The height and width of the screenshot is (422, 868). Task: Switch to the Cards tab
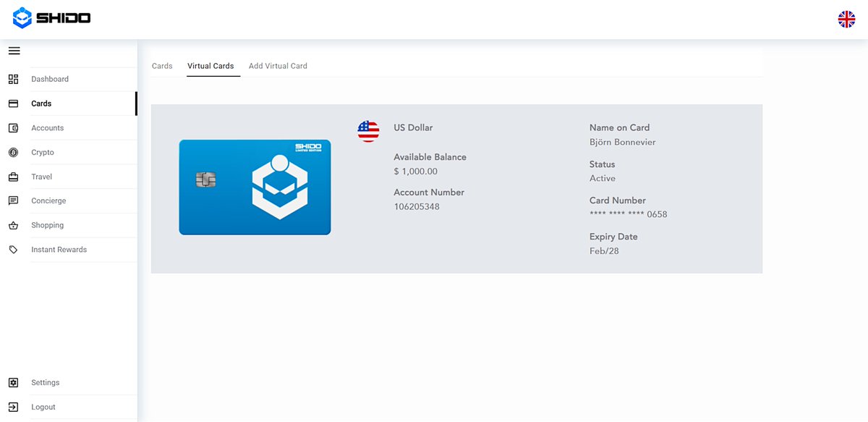coord(162,66)
